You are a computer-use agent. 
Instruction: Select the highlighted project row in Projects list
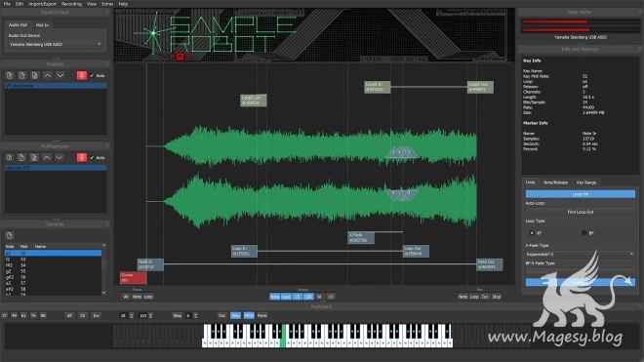click(x=56, y=86)
